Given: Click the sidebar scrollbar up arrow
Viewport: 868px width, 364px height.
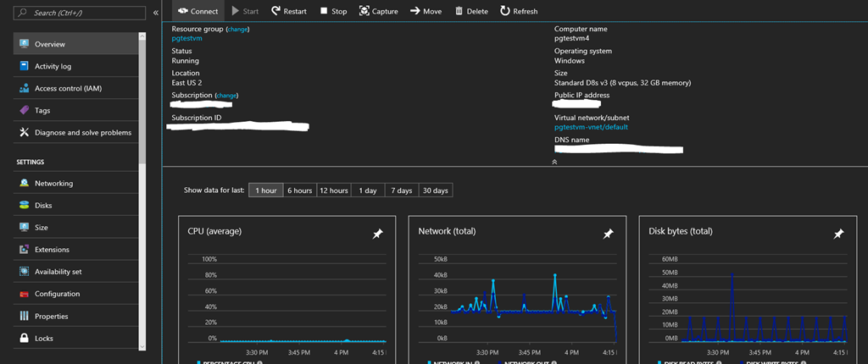Looking at the screenshot, I should [x=142, y=36].
